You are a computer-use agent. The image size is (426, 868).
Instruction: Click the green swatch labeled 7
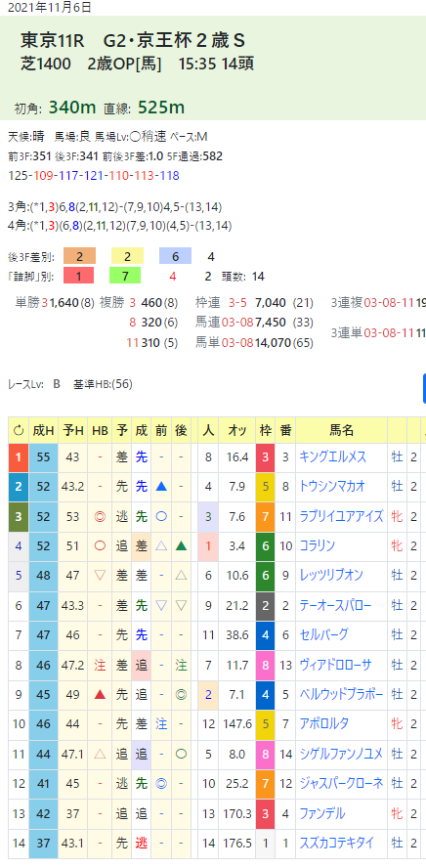125,275
